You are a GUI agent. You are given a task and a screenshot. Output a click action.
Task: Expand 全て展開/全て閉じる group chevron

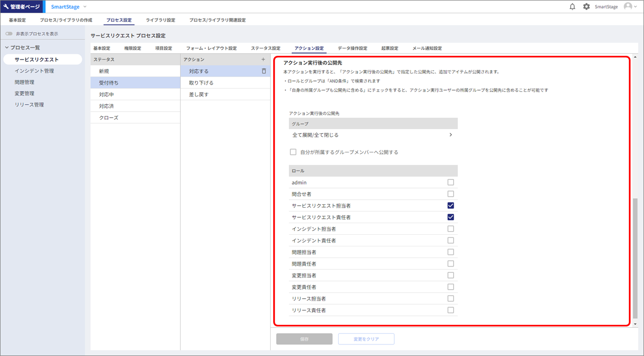pyautogui.click(x=451, y=135)
